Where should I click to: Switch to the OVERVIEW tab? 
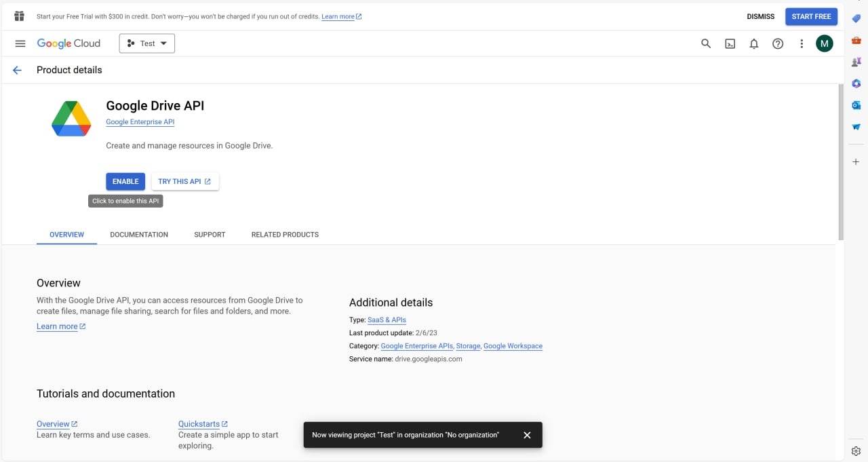[66, 235]
